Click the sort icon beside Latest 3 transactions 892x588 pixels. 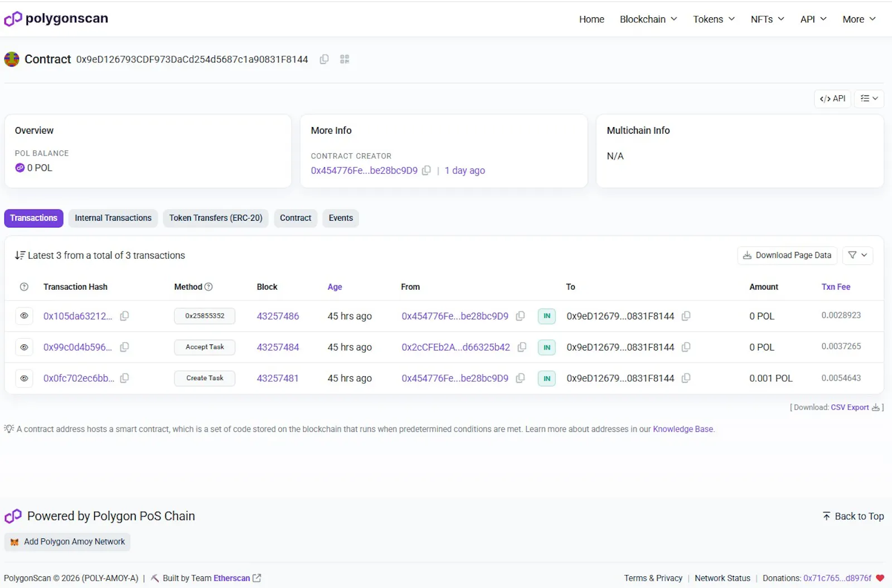click(20, 255)
